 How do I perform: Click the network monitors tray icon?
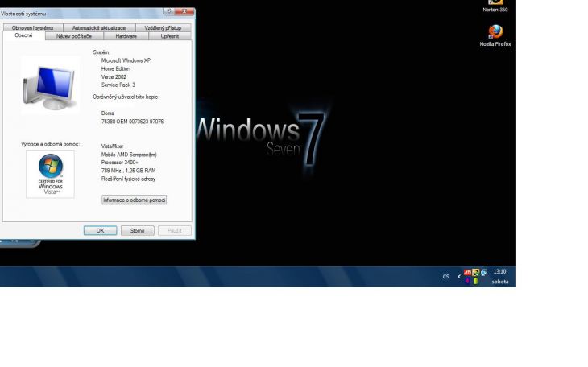click(x=484, y=273)
